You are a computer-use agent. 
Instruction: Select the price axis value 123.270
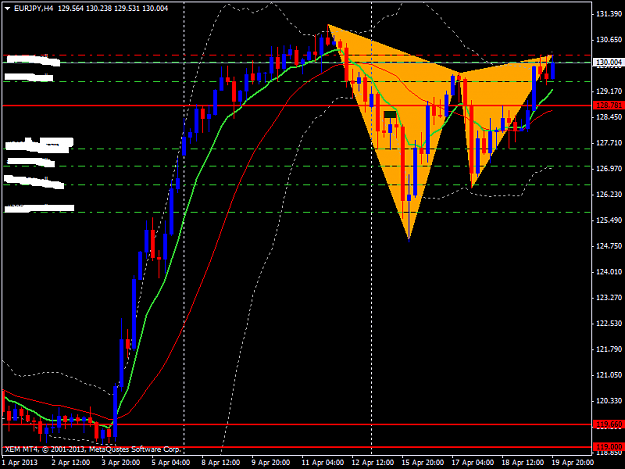point(609,298)
